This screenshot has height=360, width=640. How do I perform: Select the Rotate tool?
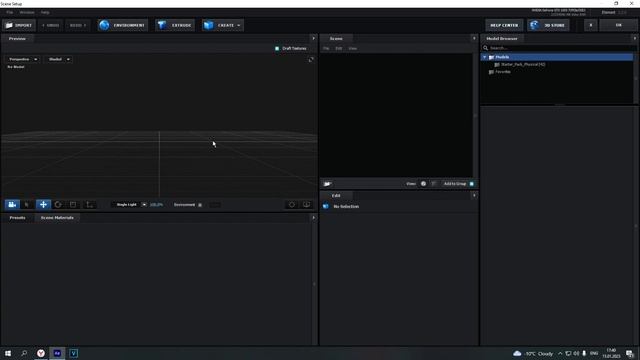pyautogui.click(x=58, y=204)
